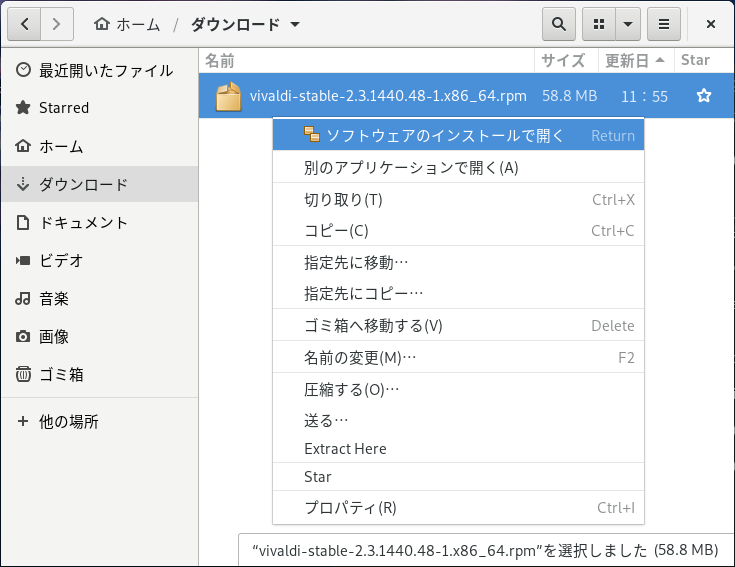Close the file manager window
Screen dimensions: 735x567
tap(711, 24)
